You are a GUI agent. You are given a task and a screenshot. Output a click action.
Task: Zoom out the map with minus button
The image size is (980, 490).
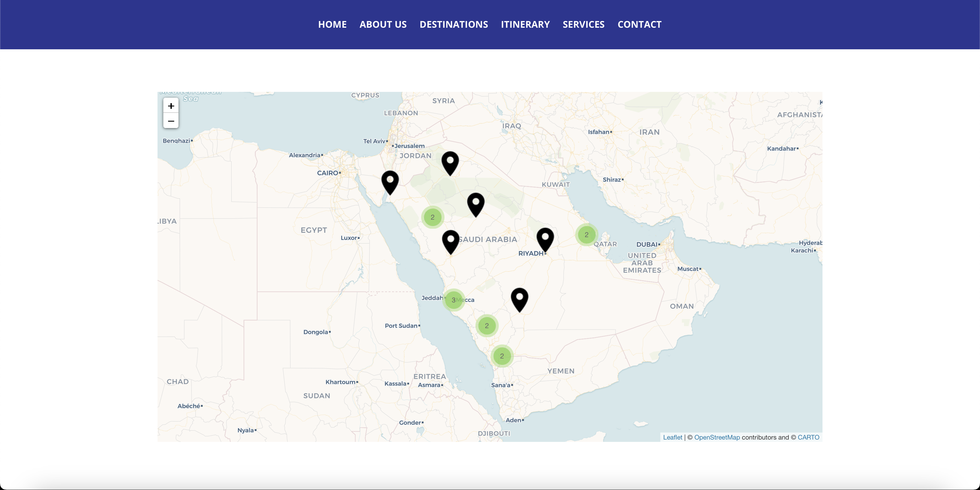point(171,121)
